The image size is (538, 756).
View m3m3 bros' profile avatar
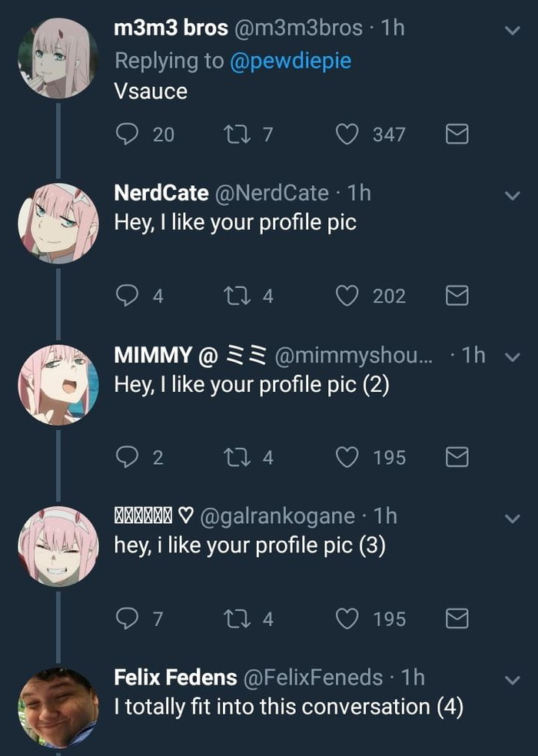click(58, 58)
